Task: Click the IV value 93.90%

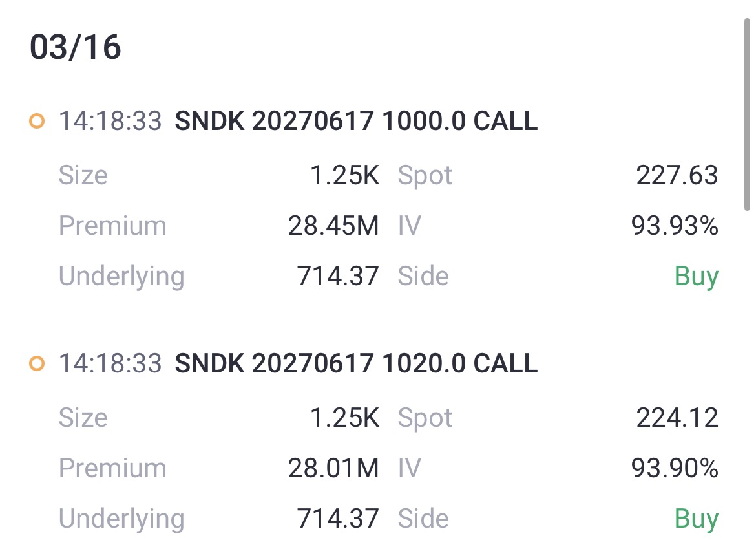Action: pyautogui.click(x=674, y=468)
